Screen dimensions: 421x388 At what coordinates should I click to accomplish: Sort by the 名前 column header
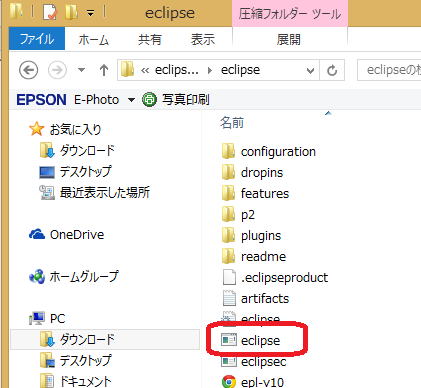[232, 123]
